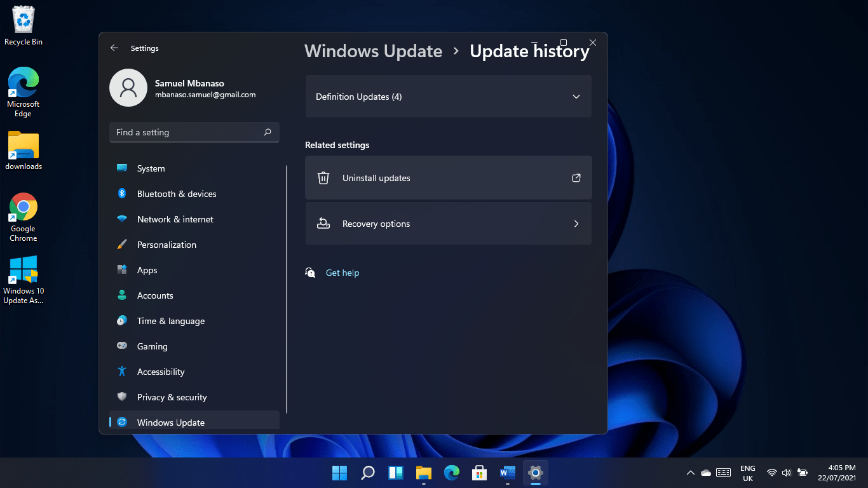Change keyboard language via ENG UK indicator
Image resolution: width=868 pixels, height=488 pixels.
747,473
